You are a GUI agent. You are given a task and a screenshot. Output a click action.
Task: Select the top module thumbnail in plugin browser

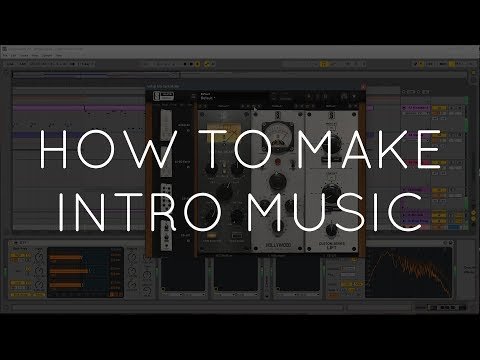click(166, 124)
